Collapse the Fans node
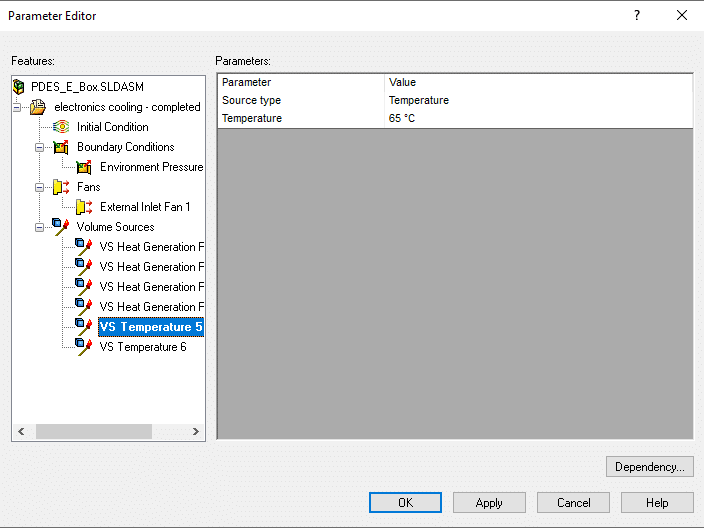 point(40,187)
